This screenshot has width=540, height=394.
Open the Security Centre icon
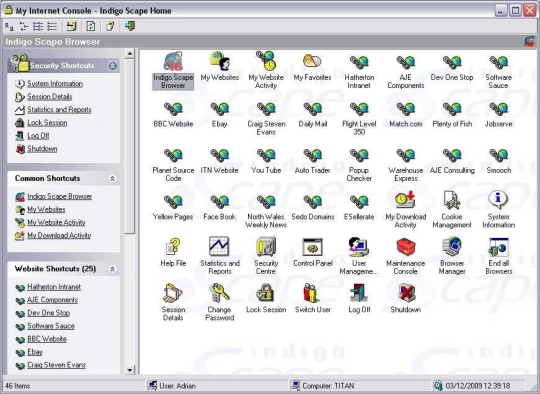pyautogui.click(x=266, y=247)
